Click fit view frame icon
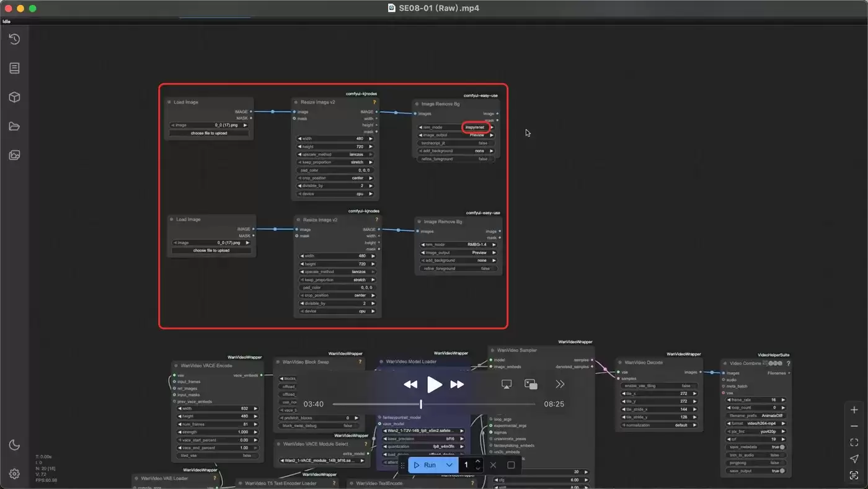Screen dimensions: 868x489 (x=854, y=442)
